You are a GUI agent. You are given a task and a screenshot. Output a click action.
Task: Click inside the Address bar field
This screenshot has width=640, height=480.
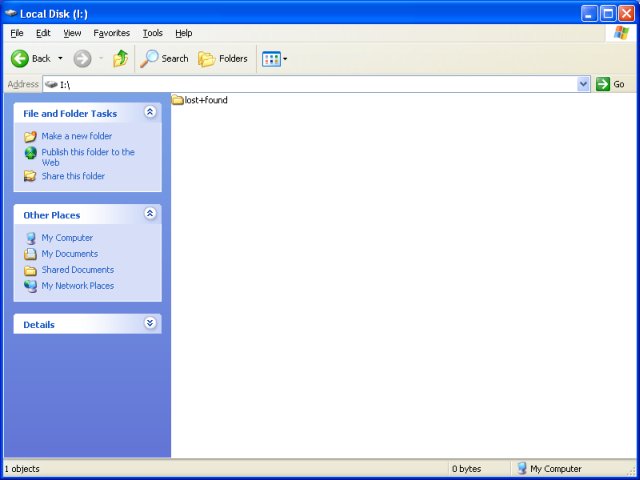pyautogui.click(x=300, y=84)
